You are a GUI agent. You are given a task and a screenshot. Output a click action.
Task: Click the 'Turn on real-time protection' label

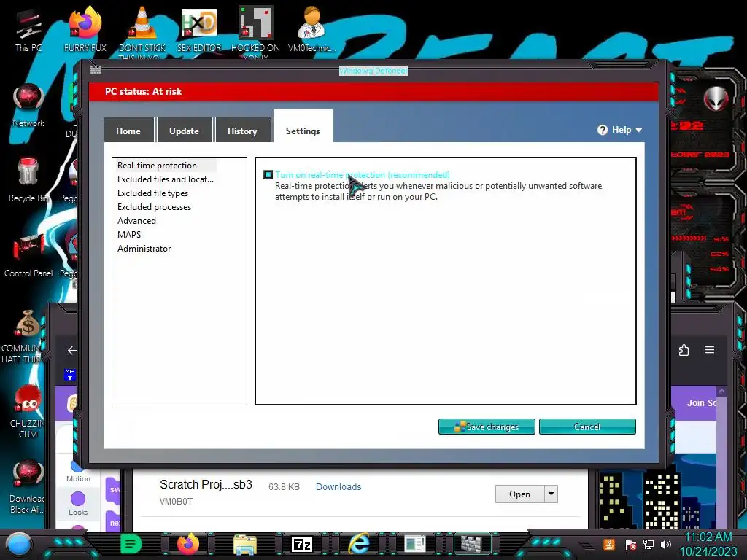pyautogui.click(x=363, y=175)
